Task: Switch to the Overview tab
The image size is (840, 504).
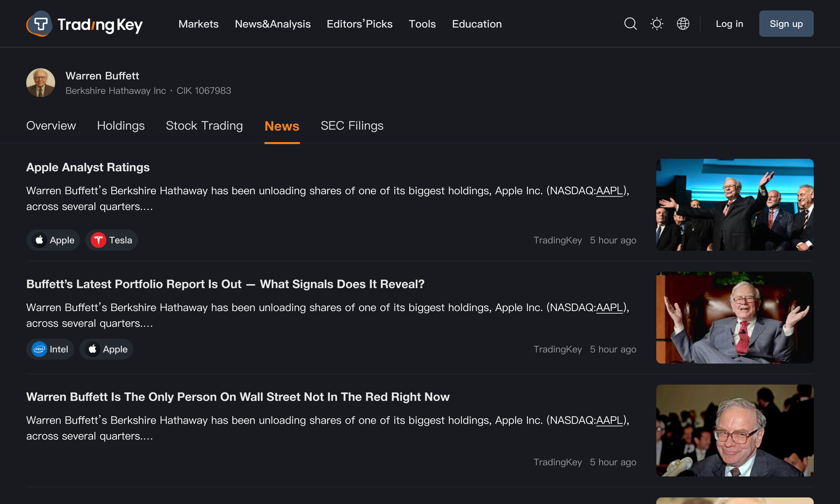Action: (51, 126)
